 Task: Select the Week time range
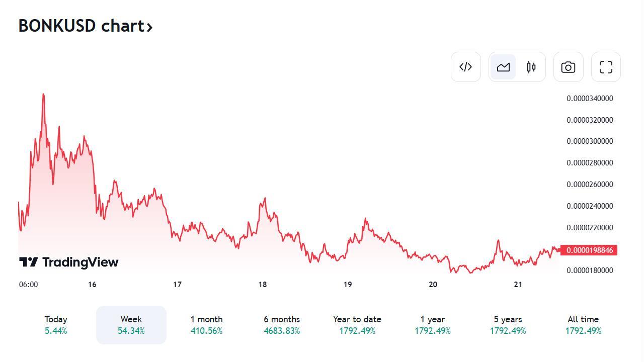131,325
